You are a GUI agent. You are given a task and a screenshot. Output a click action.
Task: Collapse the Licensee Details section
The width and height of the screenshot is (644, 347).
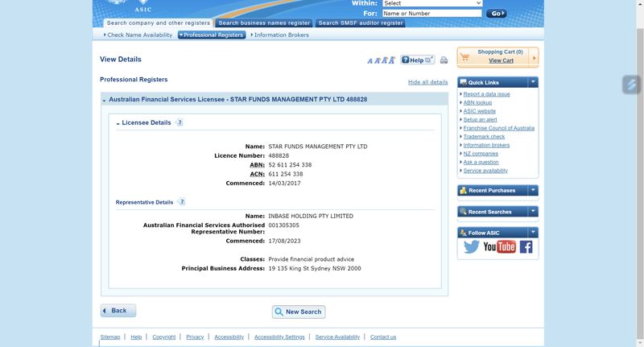coord(118,123)
